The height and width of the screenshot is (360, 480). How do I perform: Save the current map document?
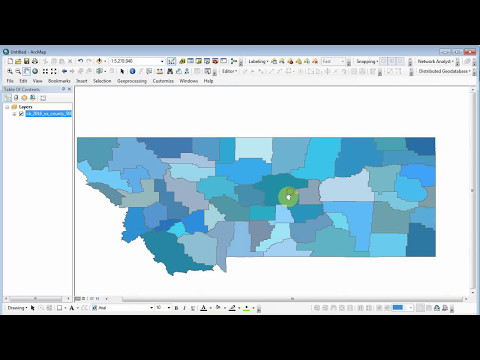[26, 61]
